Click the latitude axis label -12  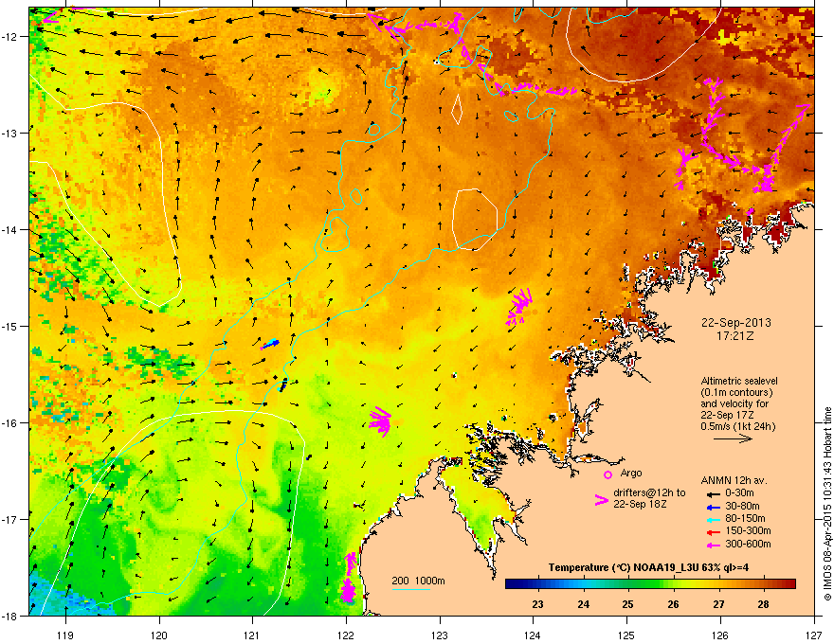point(9,37)
